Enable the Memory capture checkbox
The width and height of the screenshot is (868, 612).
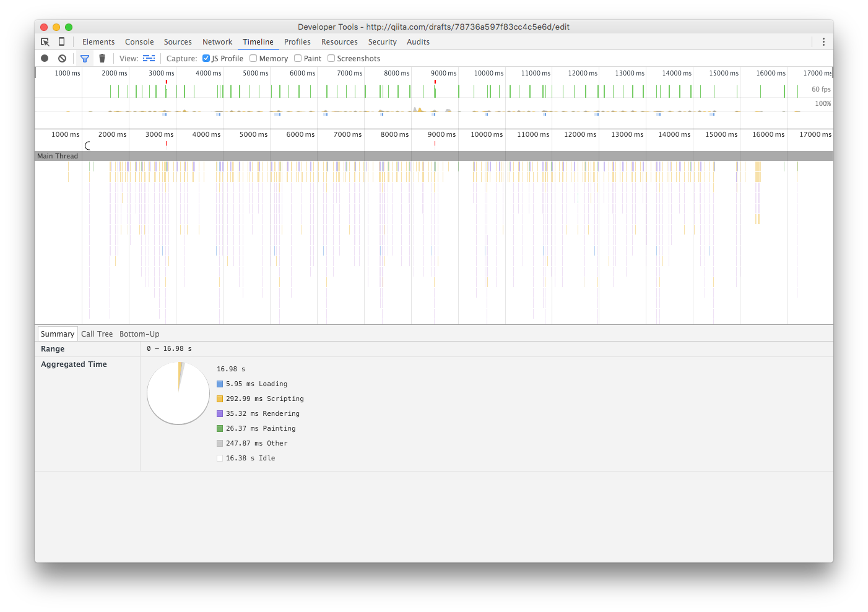tap(253, 58)
